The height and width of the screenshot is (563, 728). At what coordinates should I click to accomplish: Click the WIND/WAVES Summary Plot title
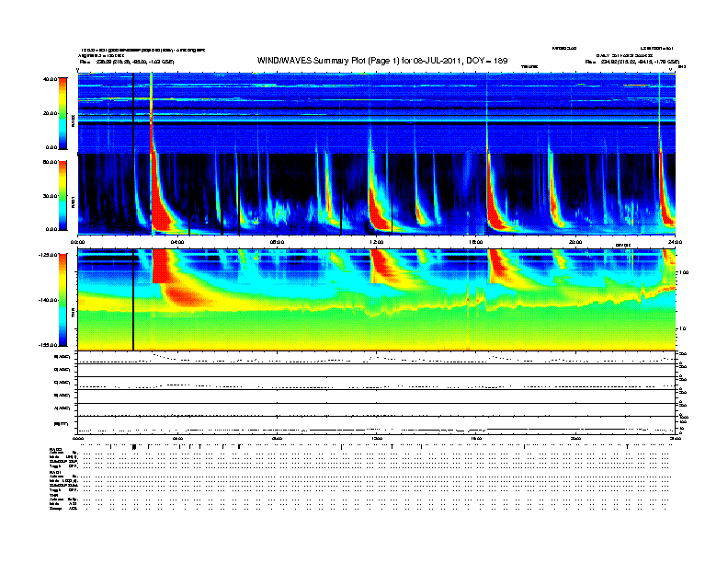[382, 61]
